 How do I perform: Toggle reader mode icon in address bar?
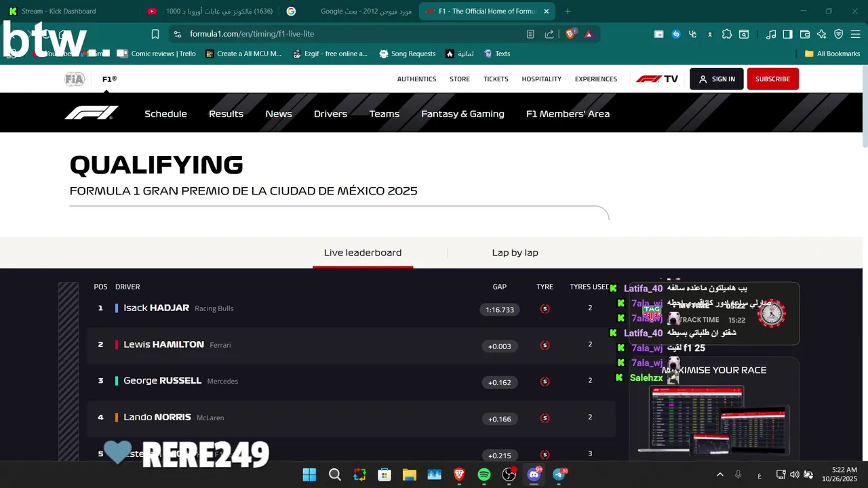(530, 34)
